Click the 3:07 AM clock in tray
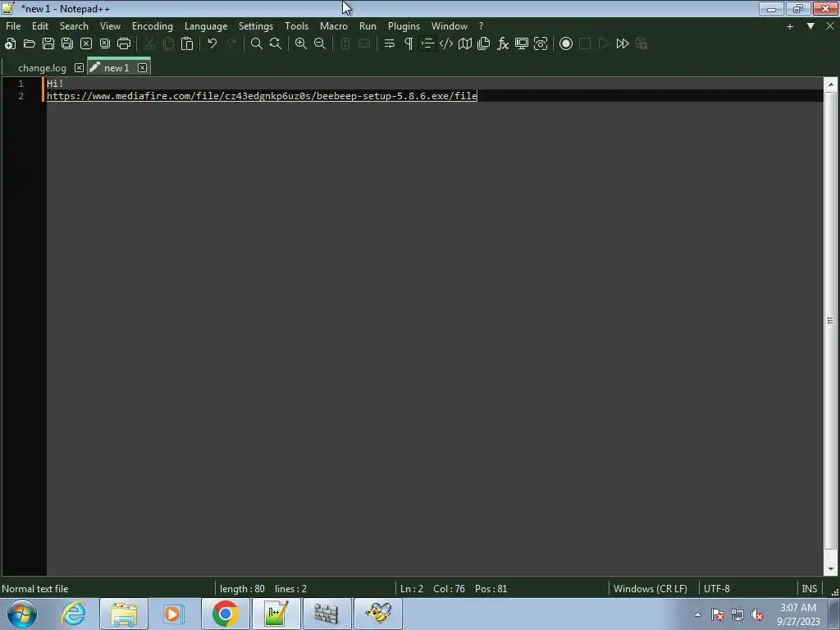 pos(797,608)
